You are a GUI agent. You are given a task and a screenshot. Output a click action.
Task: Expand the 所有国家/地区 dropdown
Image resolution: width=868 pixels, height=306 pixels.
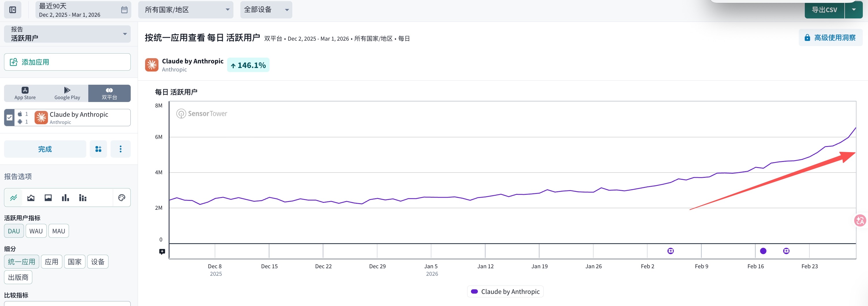[185, 10]
